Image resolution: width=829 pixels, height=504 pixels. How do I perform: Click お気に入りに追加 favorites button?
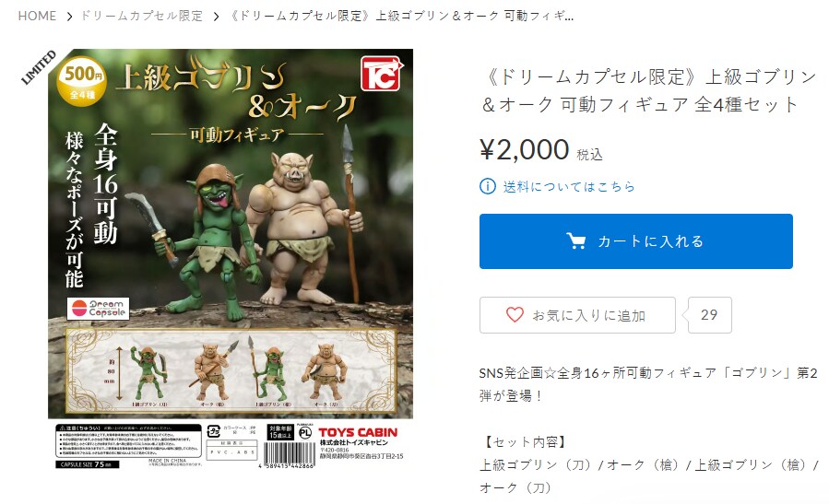coord(577,315)
